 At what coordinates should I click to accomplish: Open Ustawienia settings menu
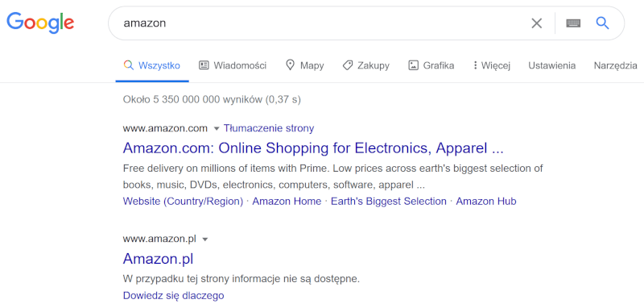tap(551, 65)
